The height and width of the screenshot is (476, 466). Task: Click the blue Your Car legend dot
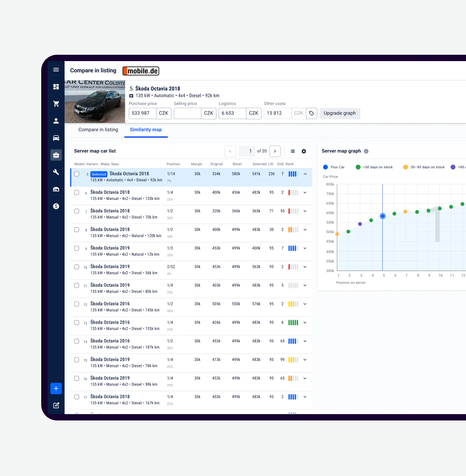325,167
